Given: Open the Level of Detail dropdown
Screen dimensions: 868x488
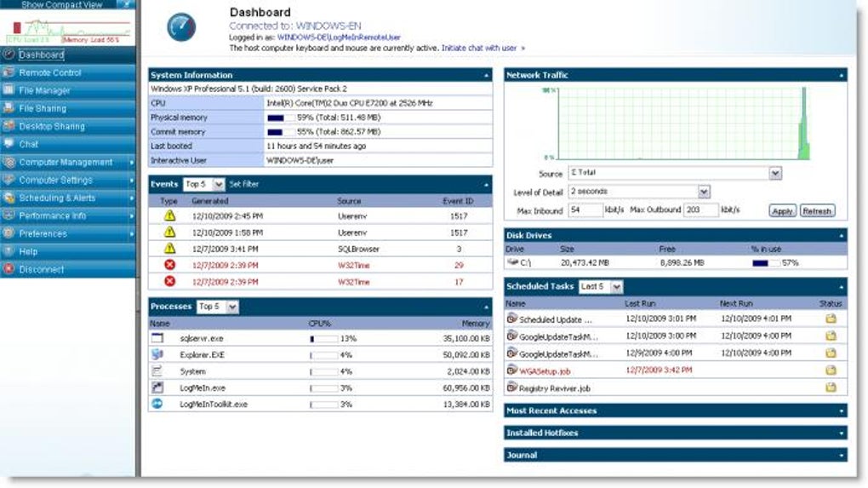Looking at the screenshot, I should pos(704,192).
